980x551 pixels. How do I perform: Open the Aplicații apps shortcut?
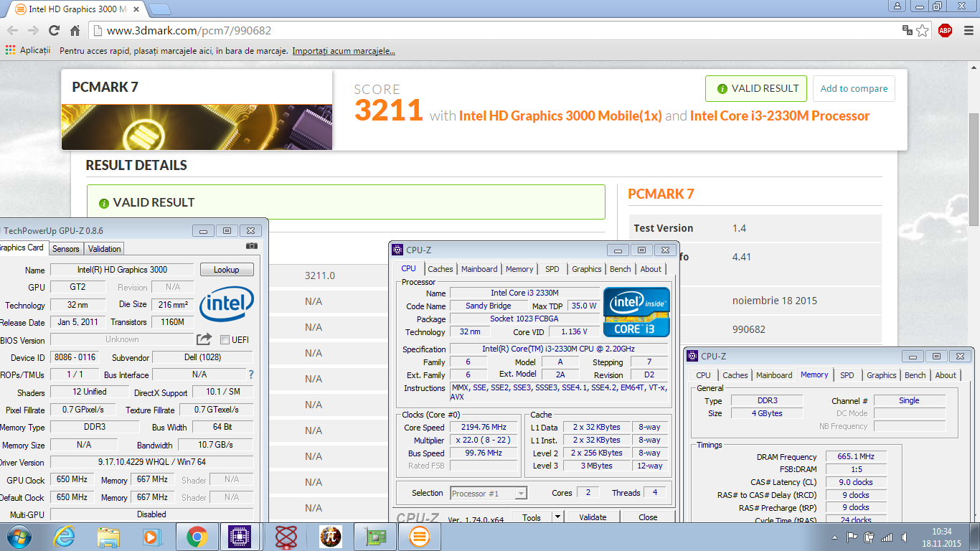tap(28, 50)
